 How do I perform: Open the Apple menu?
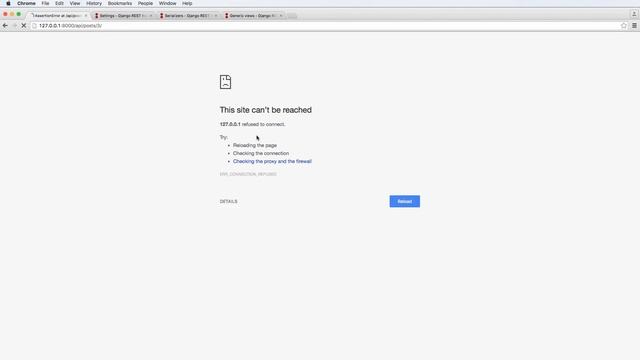tap(8, 3)
